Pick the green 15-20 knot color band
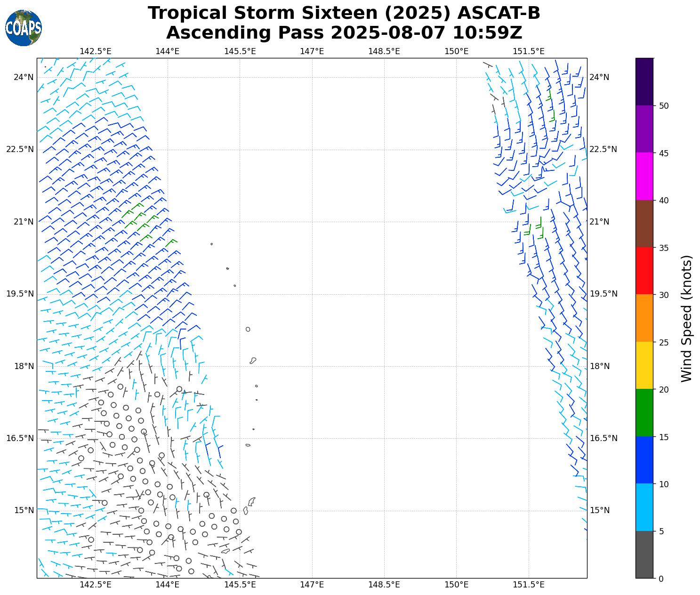The image size is (700, 595). 644,412
